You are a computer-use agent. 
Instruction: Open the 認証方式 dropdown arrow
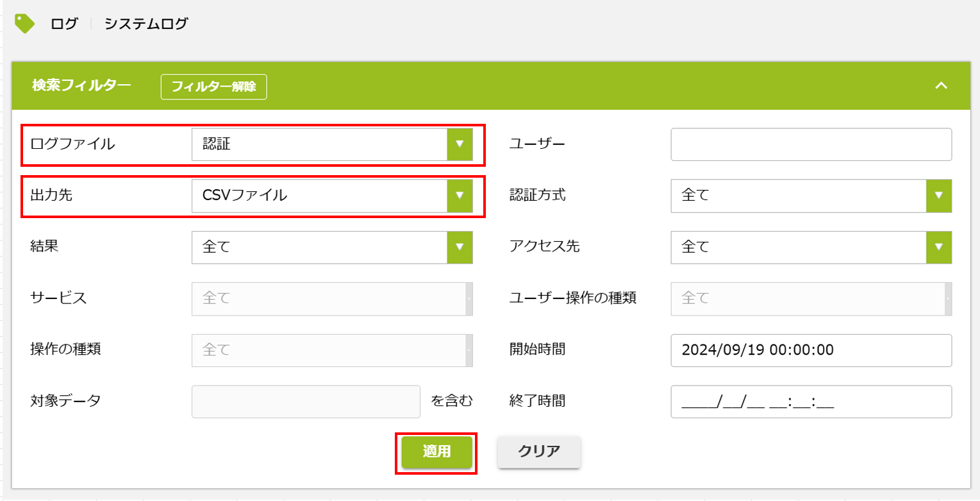point(939,196)
